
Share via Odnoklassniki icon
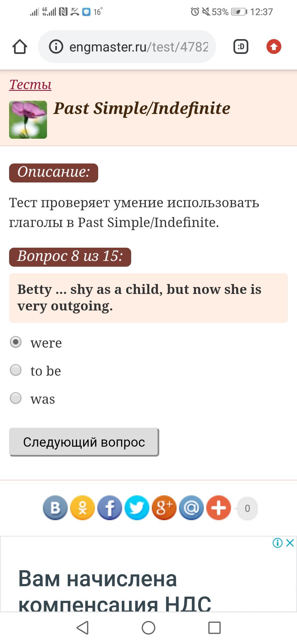point(82,508)
